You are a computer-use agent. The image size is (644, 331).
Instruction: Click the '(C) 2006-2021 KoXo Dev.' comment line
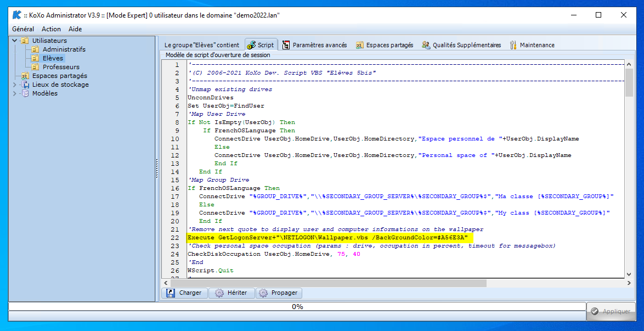(282, 73)
